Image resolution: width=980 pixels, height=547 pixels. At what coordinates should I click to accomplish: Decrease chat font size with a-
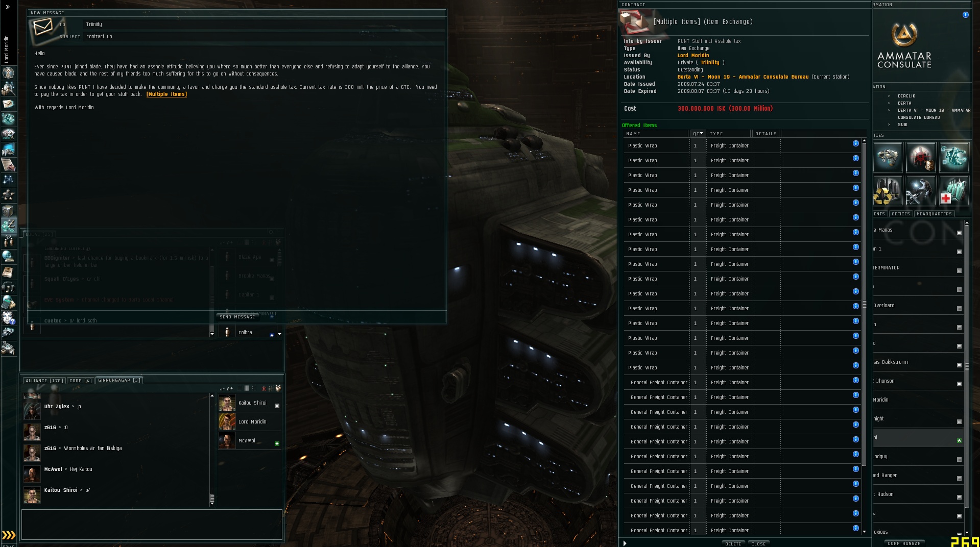222,389
